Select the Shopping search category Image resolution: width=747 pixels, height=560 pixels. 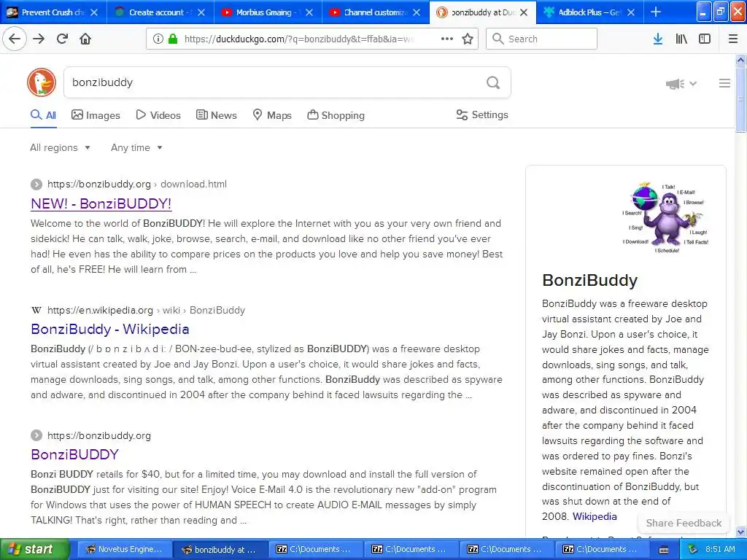(336, 115)
